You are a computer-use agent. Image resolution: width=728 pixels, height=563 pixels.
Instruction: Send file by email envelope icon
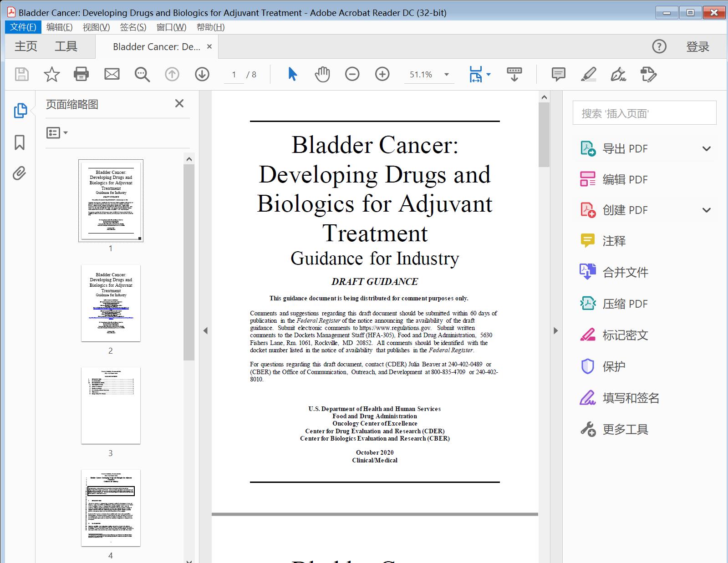[112, 74]
